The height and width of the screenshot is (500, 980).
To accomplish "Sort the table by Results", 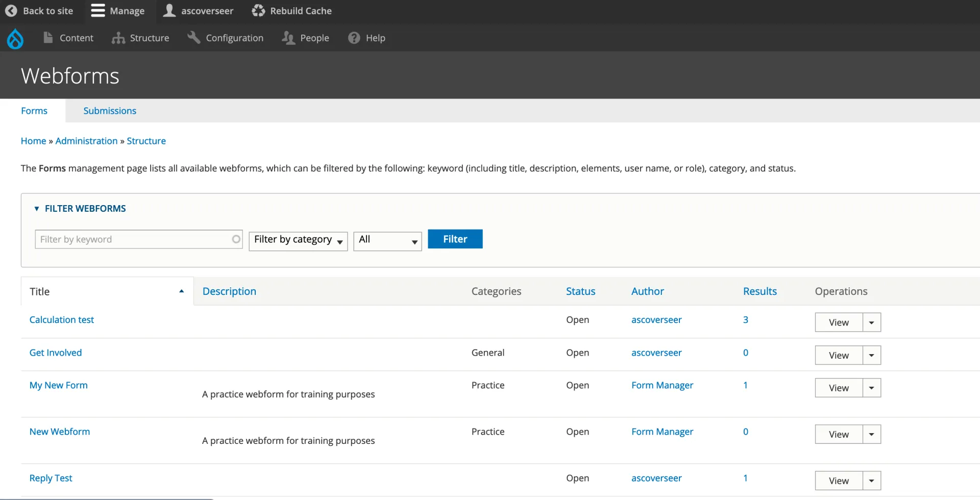I will pyautogui.click(x=759, y=291).
